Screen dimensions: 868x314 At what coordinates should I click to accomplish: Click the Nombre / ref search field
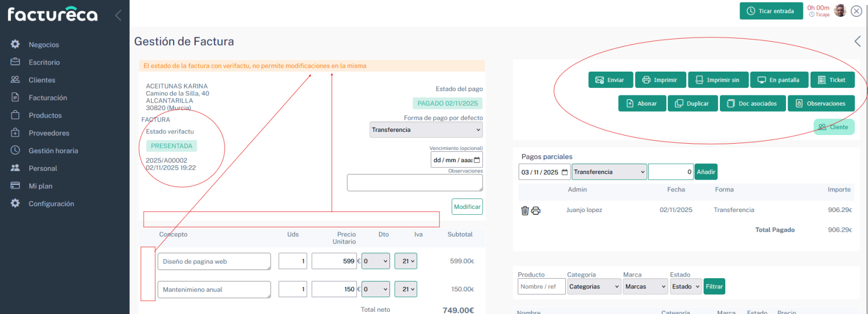(541, 287)
